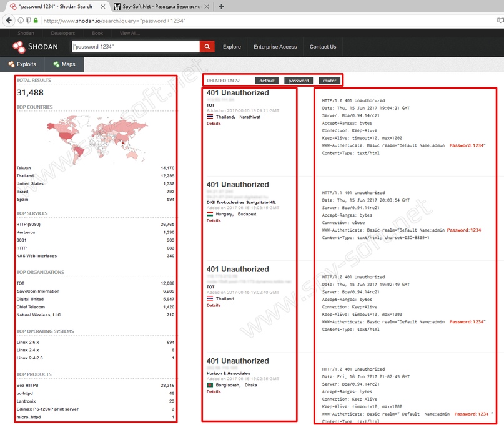
Task: Close the "password 1234" Shodan Search tab
Action: click(x=103, y=6)
